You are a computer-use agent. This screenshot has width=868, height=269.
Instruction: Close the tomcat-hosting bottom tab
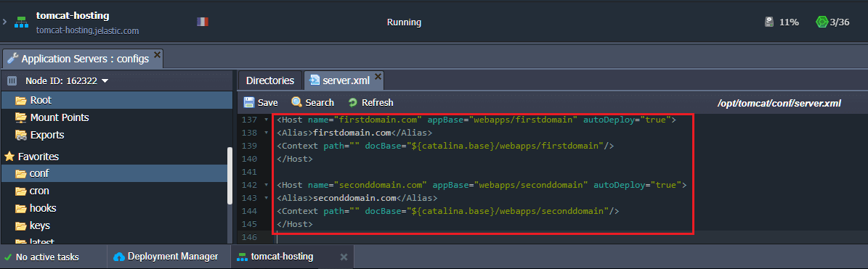[x=344, y=257]
